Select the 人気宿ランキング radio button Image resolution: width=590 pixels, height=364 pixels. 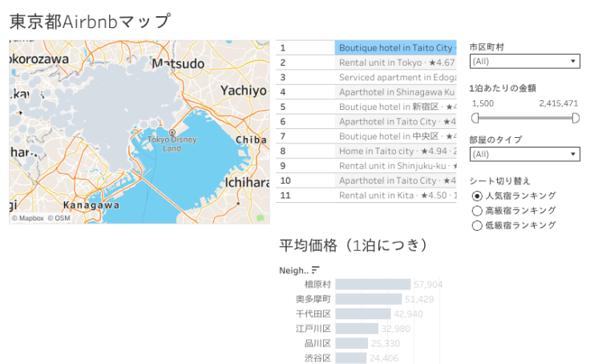478,196
